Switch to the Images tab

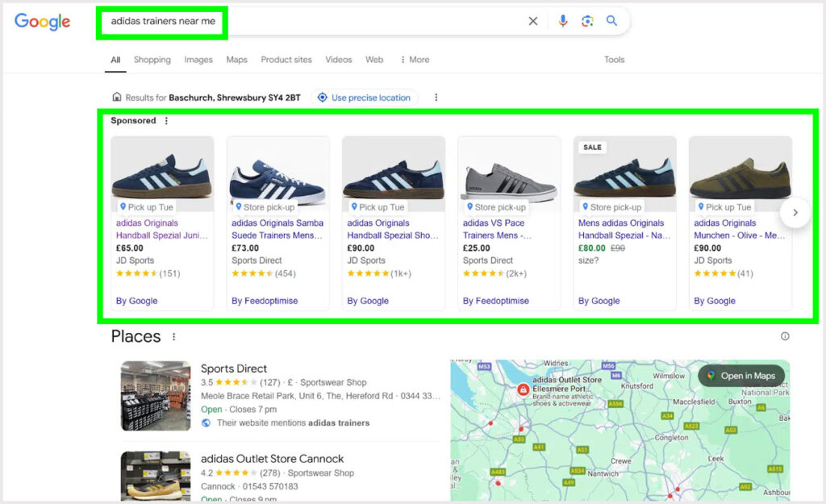tap(198, 60)
